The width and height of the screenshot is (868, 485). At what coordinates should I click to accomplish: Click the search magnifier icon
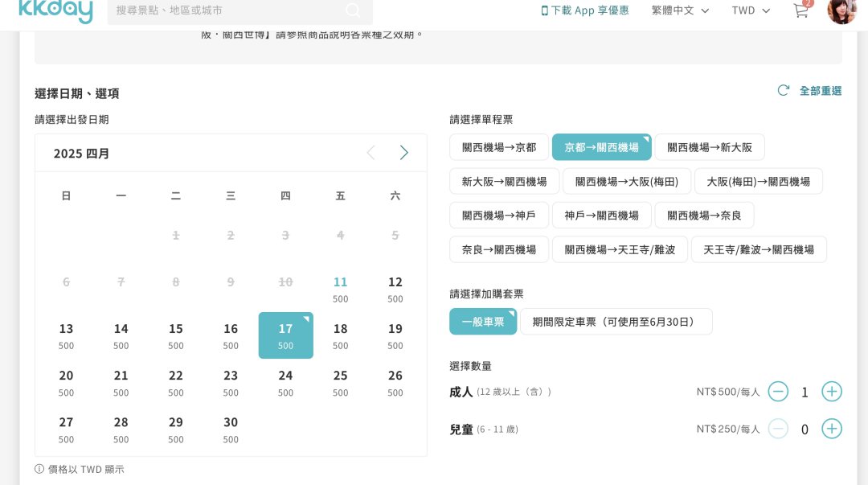point(353,10)
